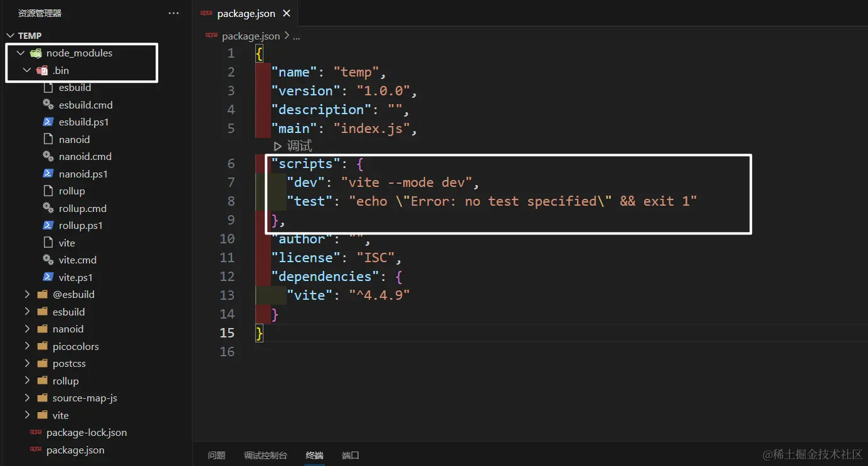Click the file icon beside vite in .bin
The image size is (868, 466).
point(48,243)
